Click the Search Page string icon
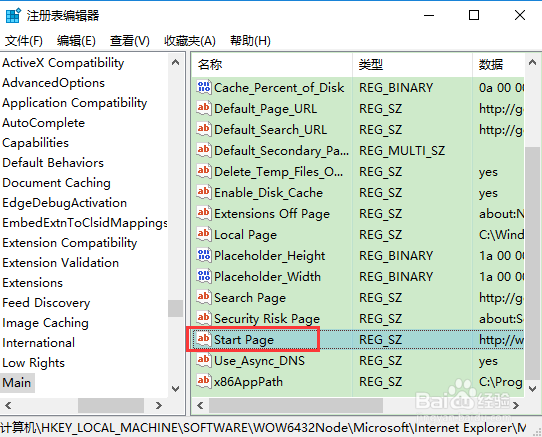The height and width of the screenshot is (437, 542). pyautogui.click(x=204, y=297)
